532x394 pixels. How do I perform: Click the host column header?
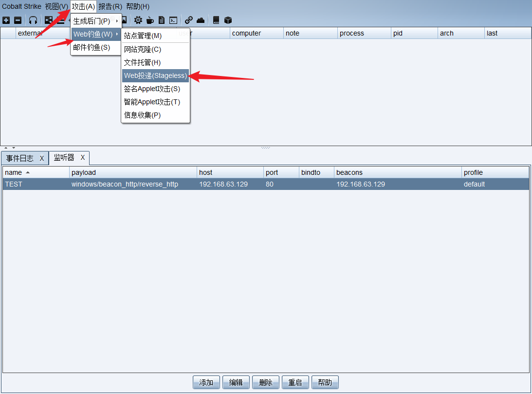(x=230, y=172)
